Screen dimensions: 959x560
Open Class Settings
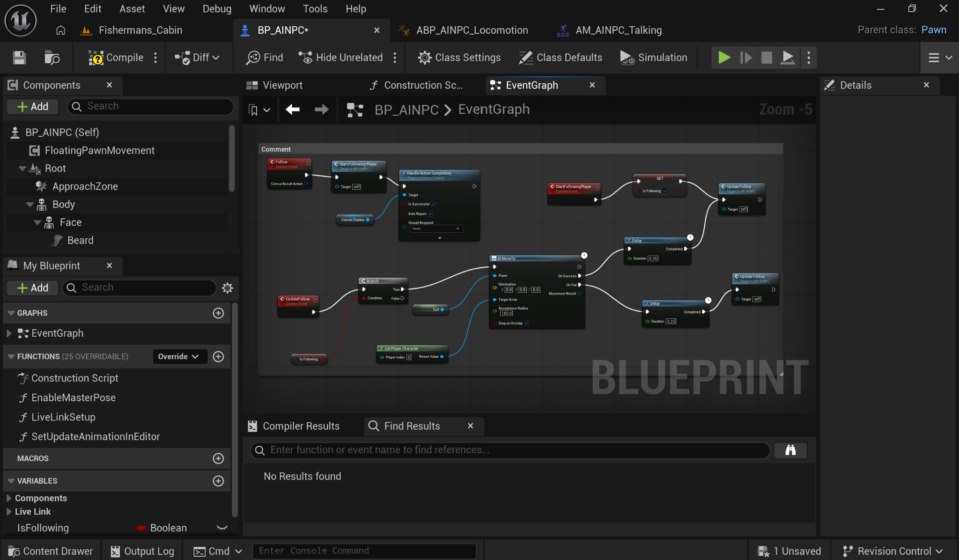pos(459,58)
